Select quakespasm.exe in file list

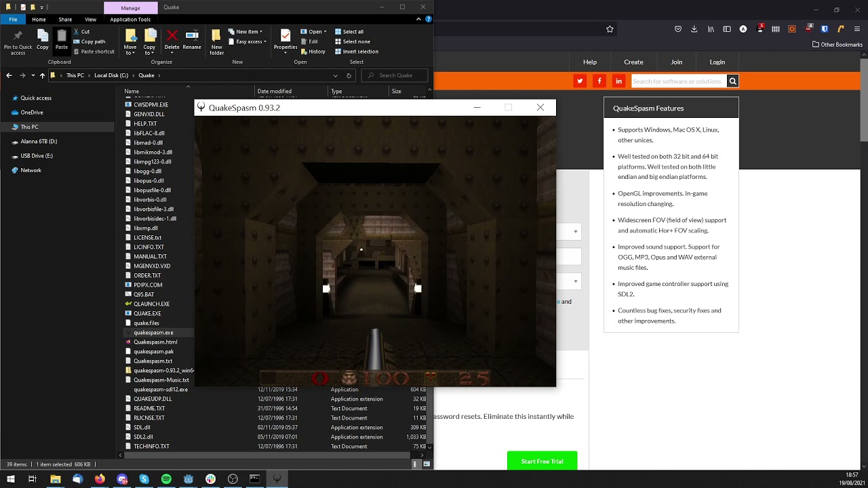(x=153, y=333)
